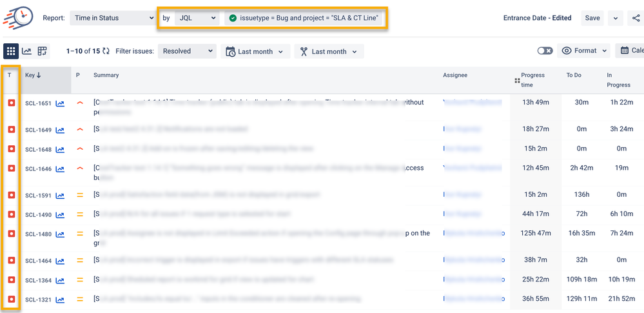
Task: Click the Summary column header
Action: point(106,75)
